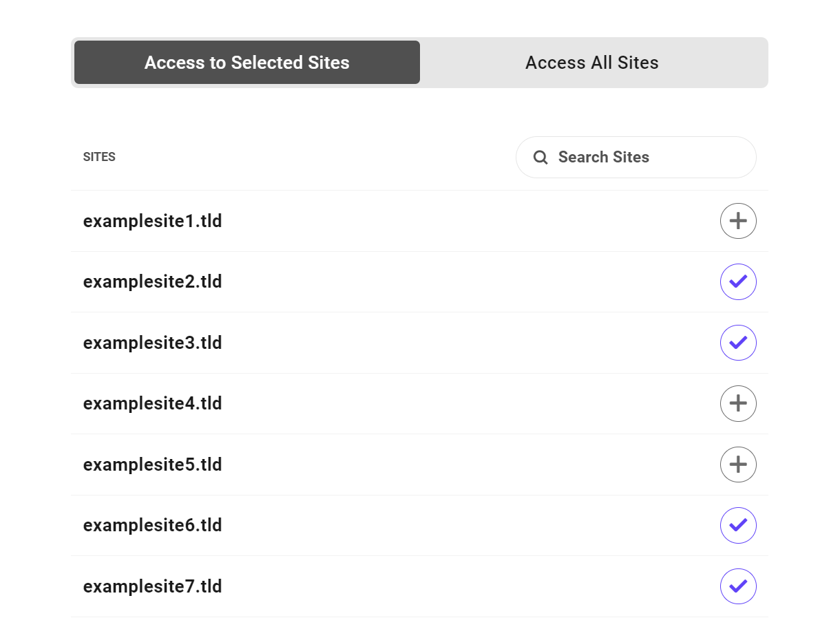This screenshot has height=640, width=840.
Task: Toggle off the examplesite6.tld checkmark
Action: (x=738, y=525)
